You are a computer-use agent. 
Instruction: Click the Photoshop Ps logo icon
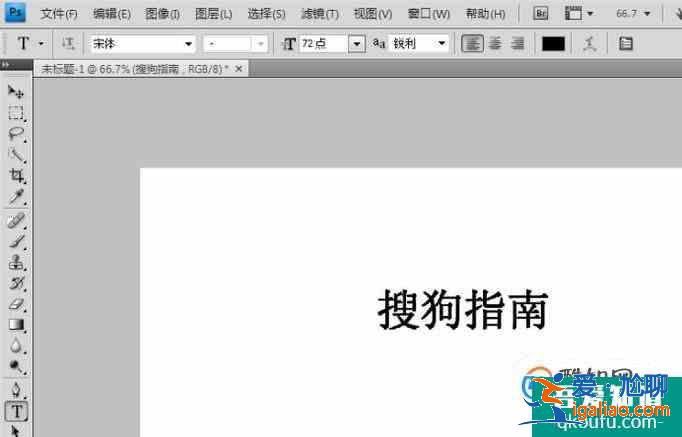coord(15,13)
